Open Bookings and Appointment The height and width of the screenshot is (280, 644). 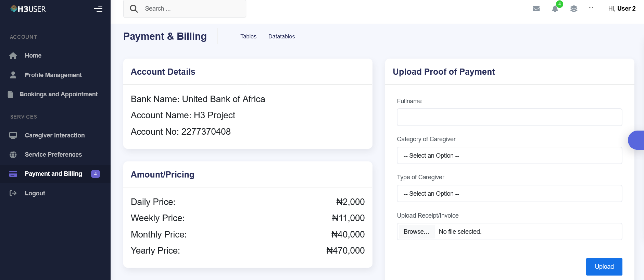59,94
